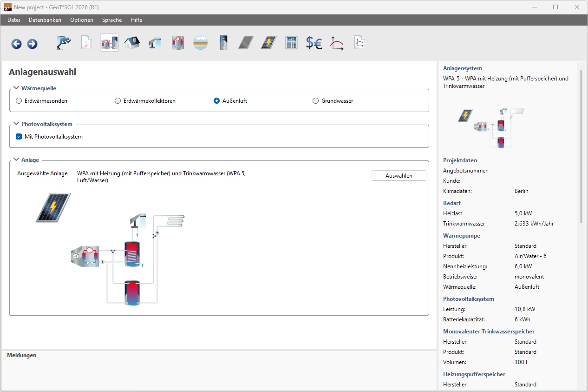Uncheck Mit Photovoltaiksystem checkbox
The height and width of the screenshot is (392, 588).
coord(19,137)
